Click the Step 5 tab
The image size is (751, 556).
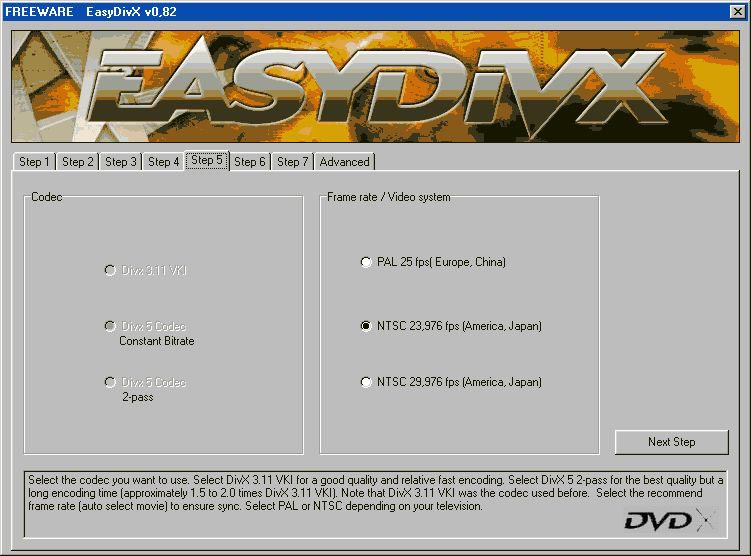point(207,160)
